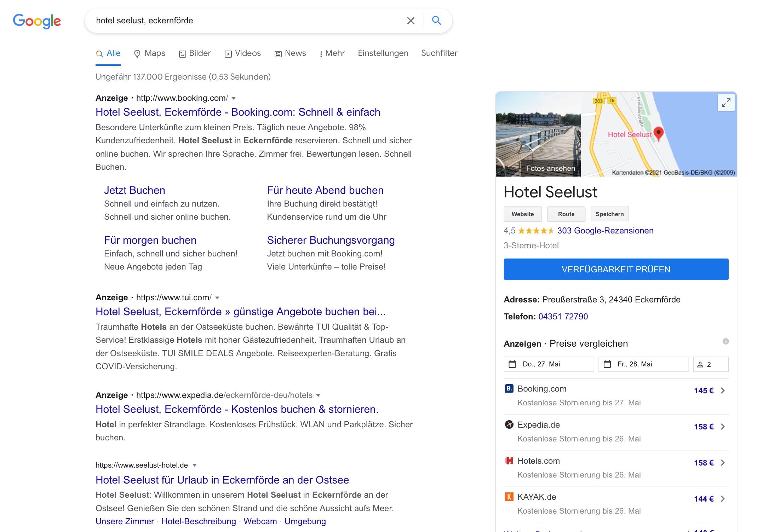
Task: Open the guest count selector
Action: (710, 364)
